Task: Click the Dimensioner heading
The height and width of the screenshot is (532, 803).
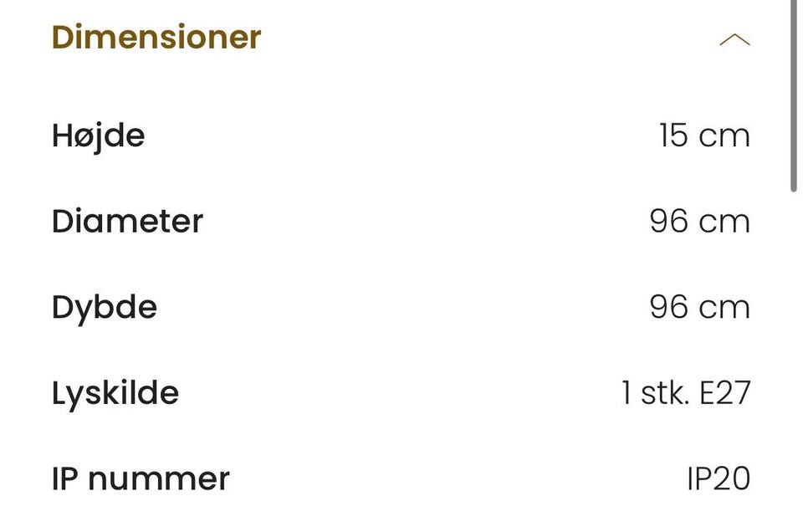Action: [x=156, y=38]
